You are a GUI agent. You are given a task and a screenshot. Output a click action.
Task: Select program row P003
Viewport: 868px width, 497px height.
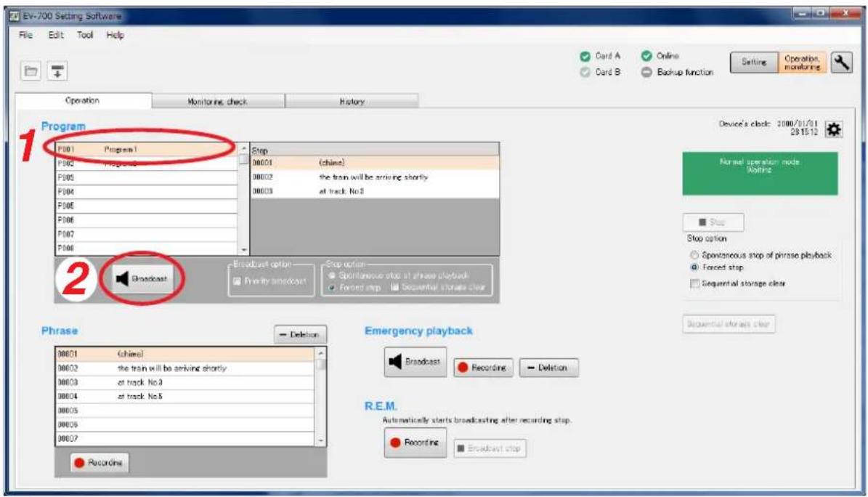[147, 178]
